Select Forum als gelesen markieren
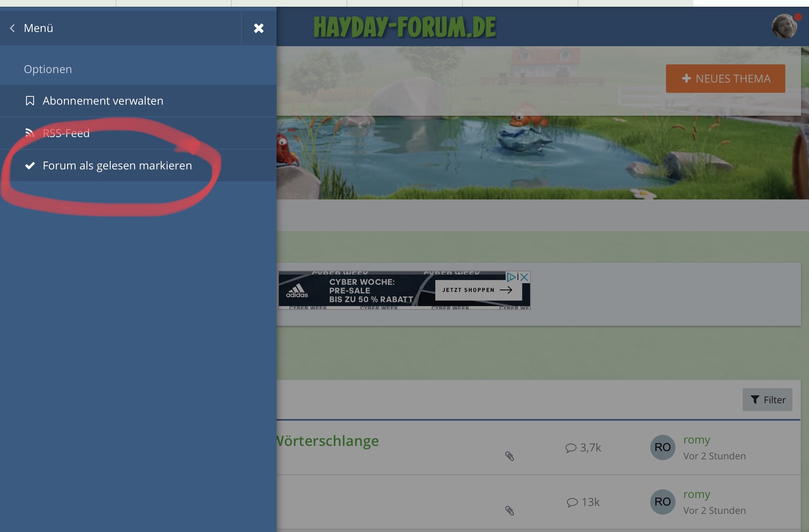809x532 pixels. pyautogui.click(x=117, y=165)
